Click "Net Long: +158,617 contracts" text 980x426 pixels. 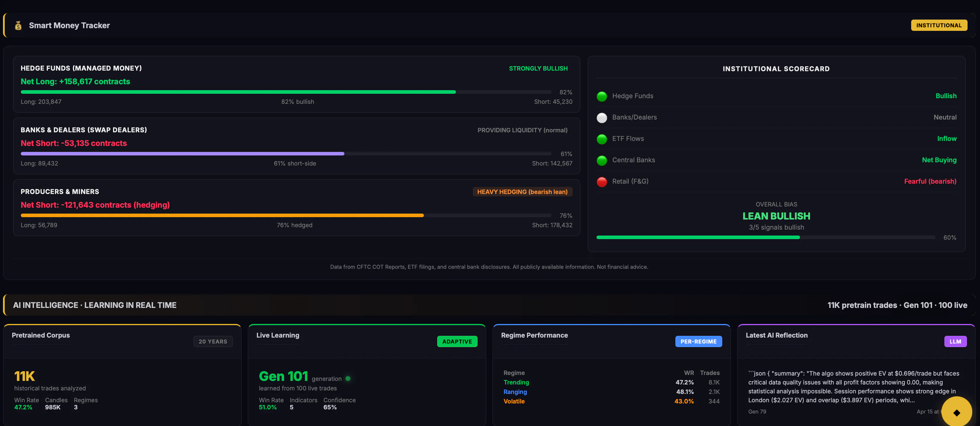(75, 81)
